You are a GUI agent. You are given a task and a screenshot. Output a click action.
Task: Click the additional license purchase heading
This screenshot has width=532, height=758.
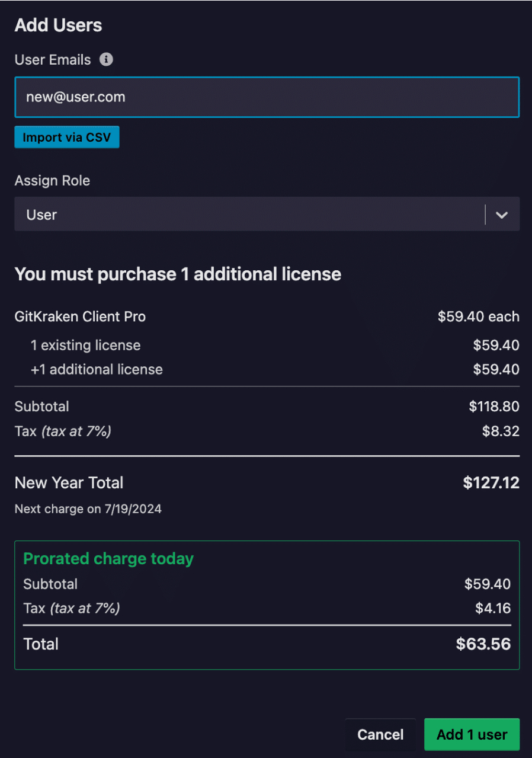178,274
